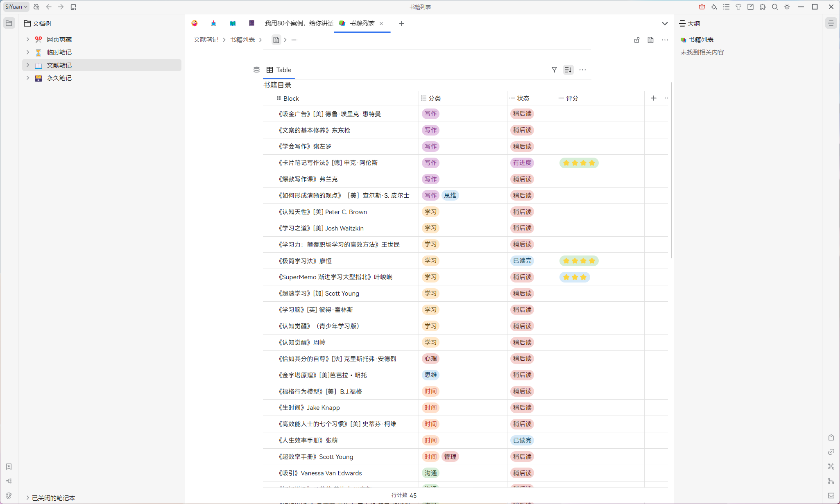The height and width of the screenshot is (504, 840).
Task: Open the sort icon above the table
Action: tap(568, 70)
